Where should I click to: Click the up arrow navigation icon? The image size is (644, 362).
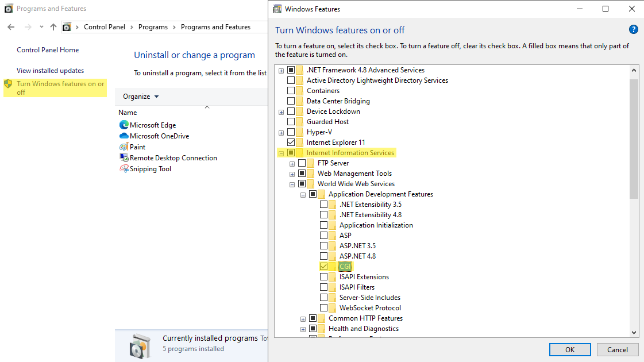tap(53, 27)
